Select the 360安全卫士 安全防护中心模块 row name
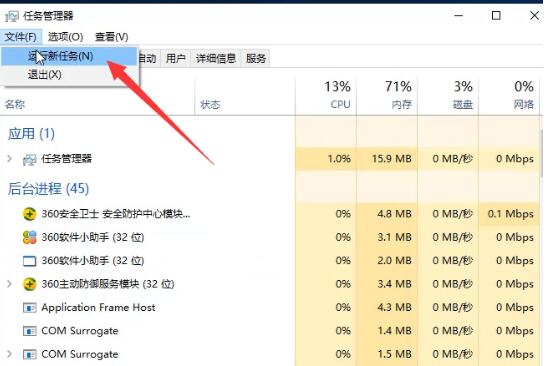Viewport: 550px width, 366px height. [116, 214]
